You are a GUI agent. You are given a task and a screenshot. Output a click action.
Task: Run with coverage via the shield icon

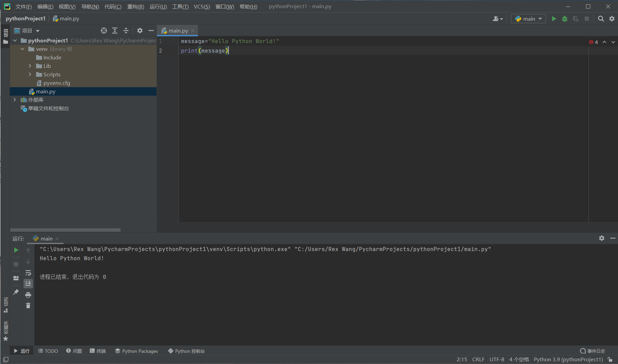576,19
